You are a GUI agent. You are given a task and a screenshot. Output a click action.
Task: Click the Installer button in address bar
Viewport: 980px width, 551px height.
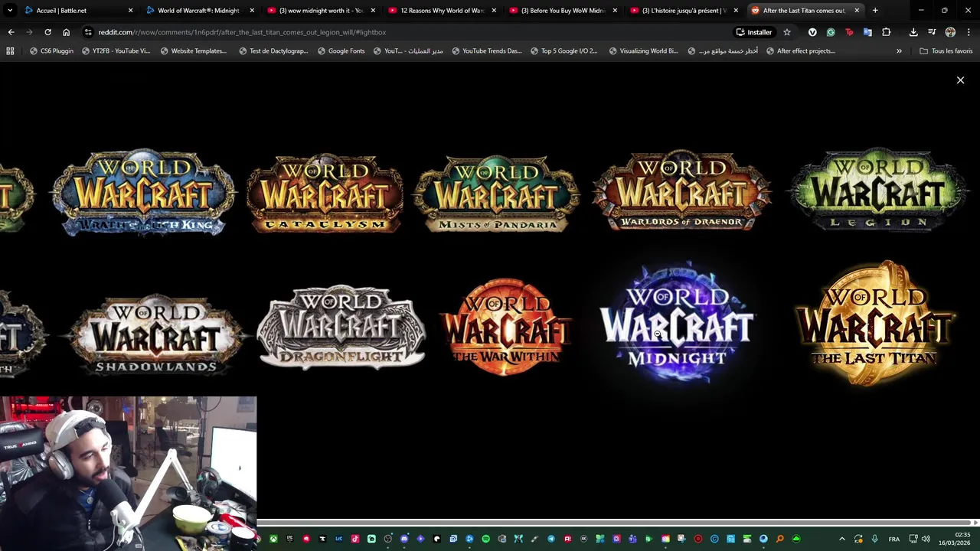pos(754,32)
